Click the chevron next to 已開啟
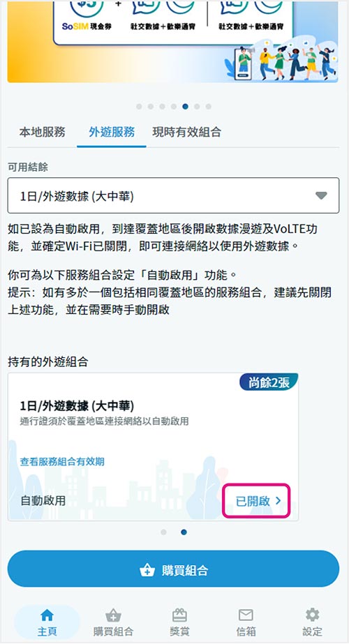The height and width of the screenshot is (644, 349). pos(278,501)
